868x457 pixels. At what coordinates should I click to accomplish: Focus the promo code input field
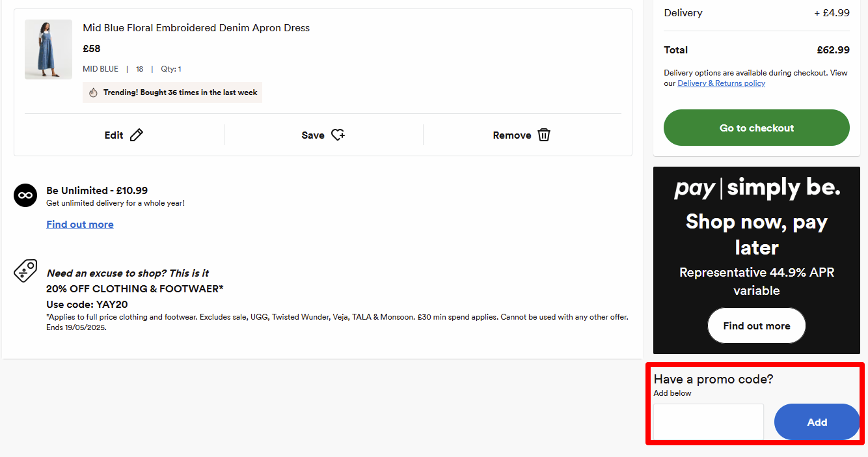[x=708, y=422]
